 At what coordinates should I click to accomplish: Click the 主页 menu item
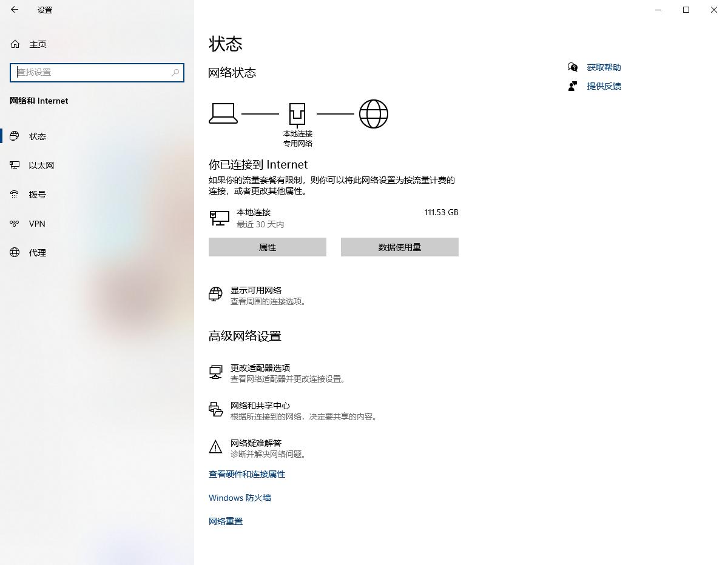pos(38,44)
